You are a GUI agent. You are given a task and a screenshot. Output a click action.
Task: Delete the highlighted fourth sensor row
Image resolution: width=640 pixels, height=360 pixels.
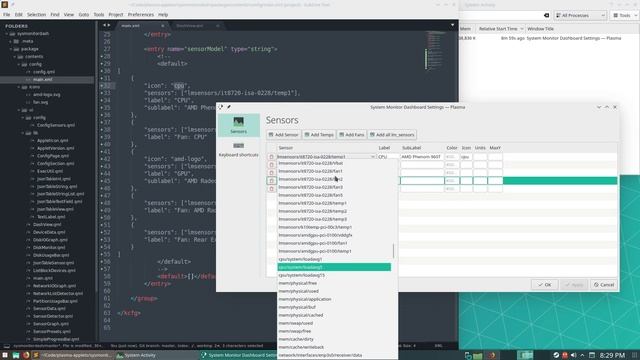(x=271, y=180)
